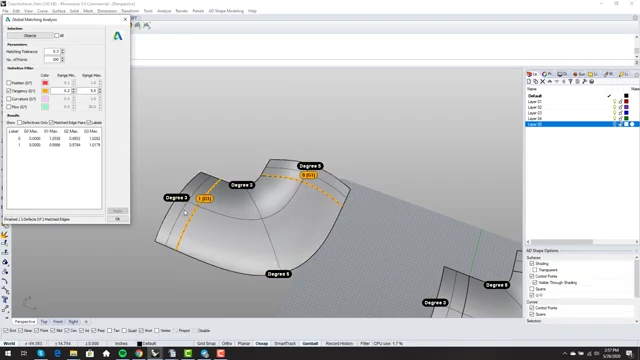The image size is (640, 360).
Task: Toggle the Shading checkbox in AD Shape Options
Action: tap(531, 264)
